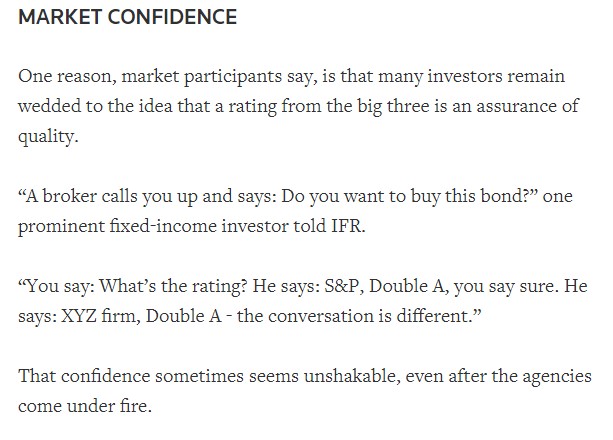Click the MARKET CONFIDENCE heading

pyautogui.click(x=127, y=17)
